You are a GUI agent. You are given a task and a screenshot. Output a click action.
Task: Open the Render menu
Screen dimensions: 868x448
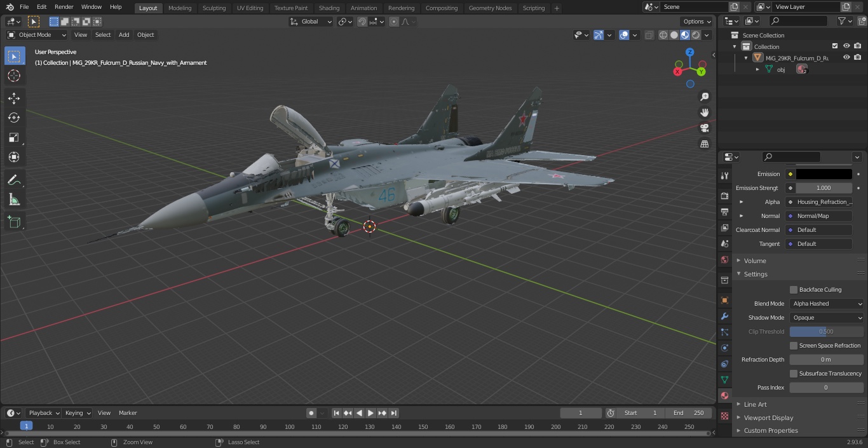coord(64,7)
